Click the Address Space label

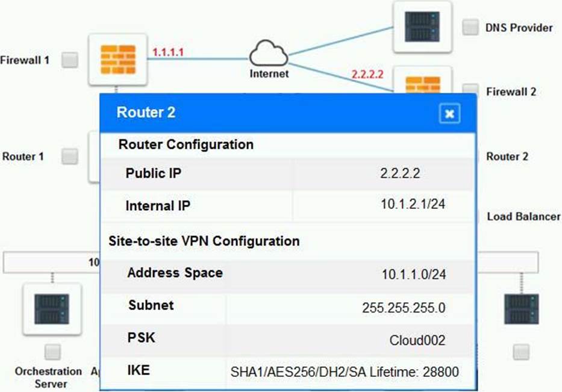pyautogui.click(x=175, y=273)
